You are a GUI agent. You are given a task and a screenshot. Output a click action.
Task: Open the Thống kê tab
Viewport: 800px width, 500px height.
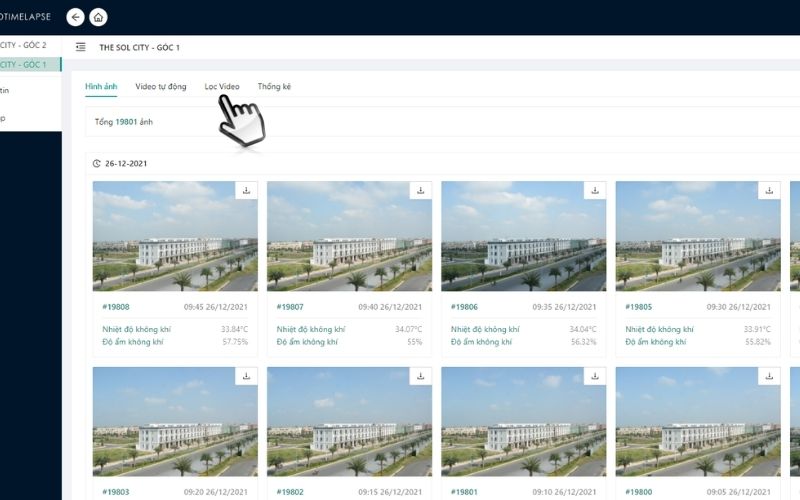274,86
